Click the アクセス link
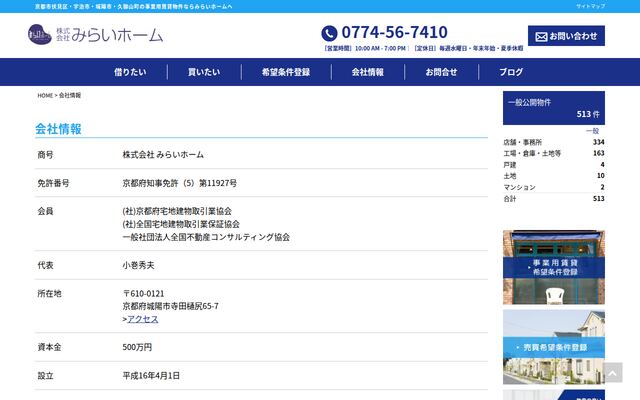Image resolution: width=640 pixels, height=400 pixels. tap(142, 319)
